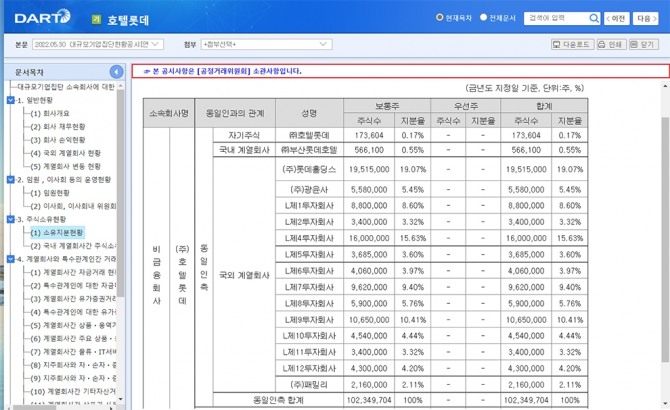Viewport: 670px width, 410px height.
Task: Click the 소속회사명 column header
Action: (169, 113)
